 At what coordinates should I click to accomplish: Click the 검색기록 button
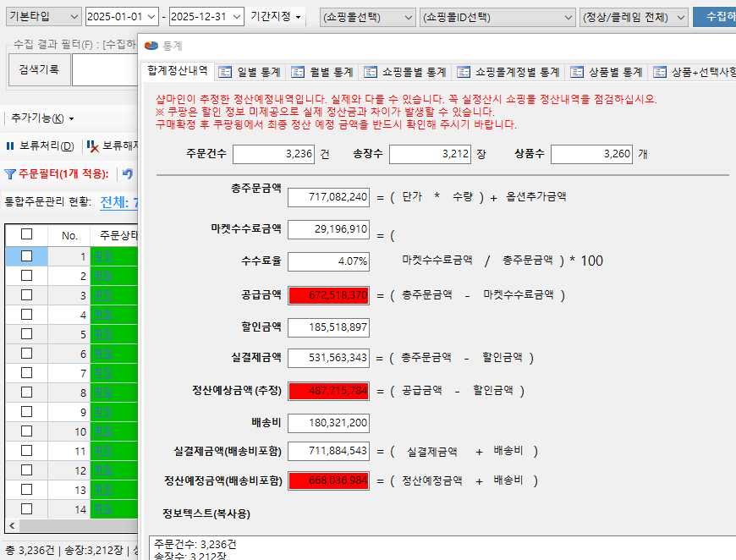click(x=39, y=70)
